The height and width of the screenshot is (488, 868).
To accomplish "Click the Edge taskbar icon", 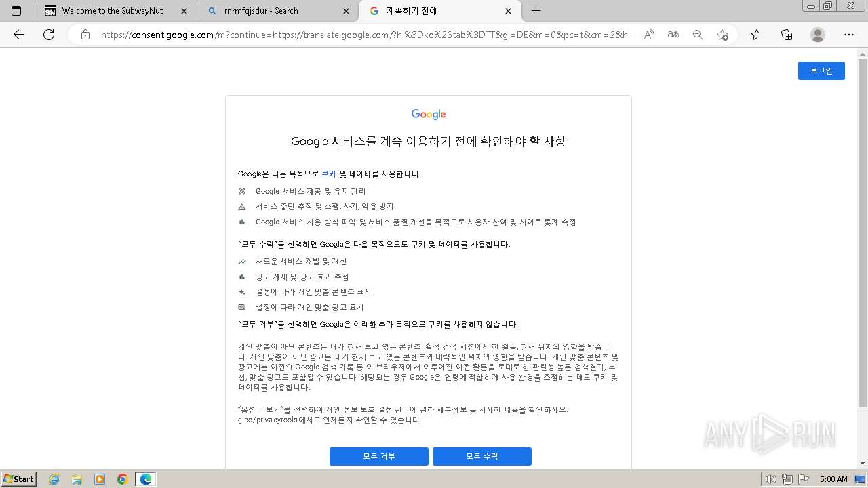I will pyautogui.click(x=146, y=479).
